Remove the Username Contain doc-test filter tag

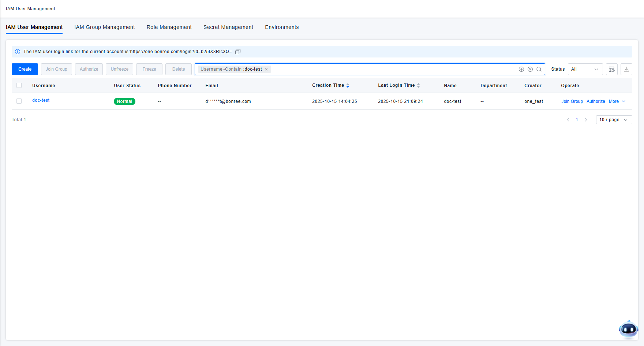point(266,69)
